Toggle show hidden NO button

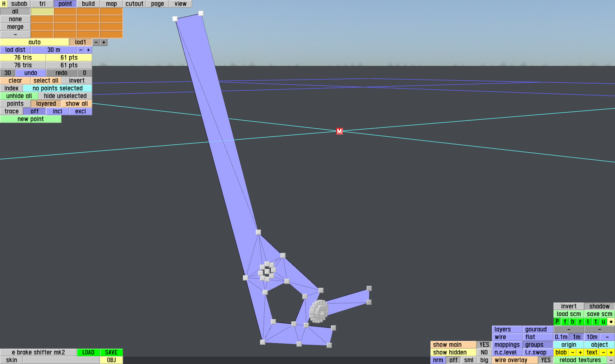484,352
